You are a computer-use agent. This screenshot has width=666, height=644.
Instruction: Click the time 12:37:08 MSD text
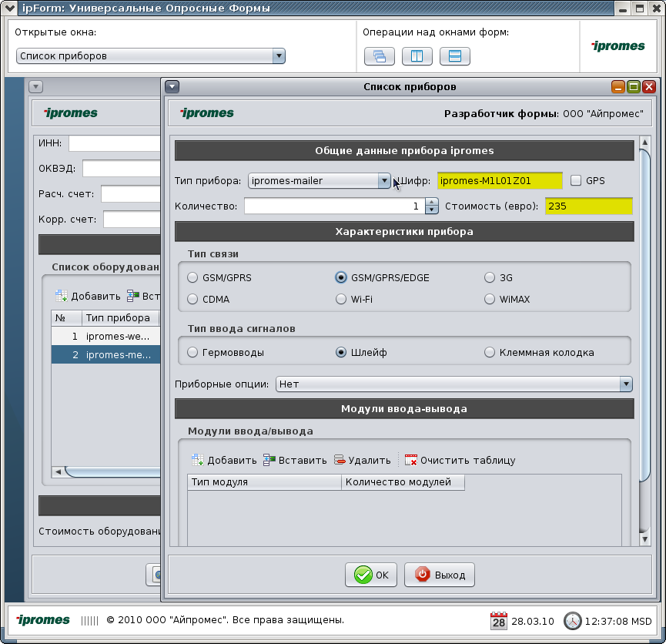[618, 621]
